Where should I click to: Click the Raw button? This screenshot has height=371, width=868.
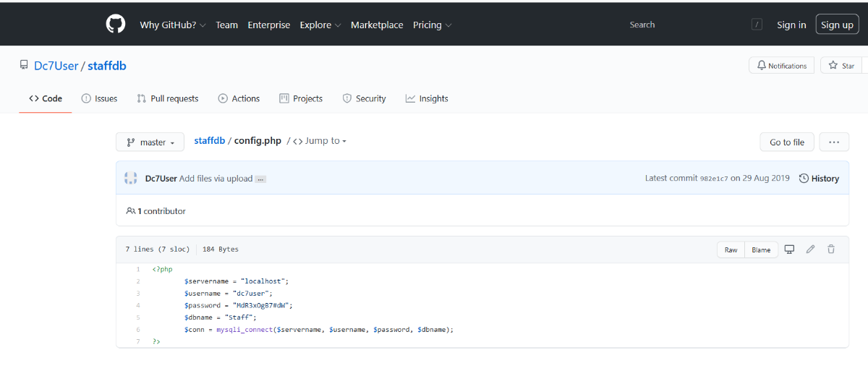tap(731, 250)
